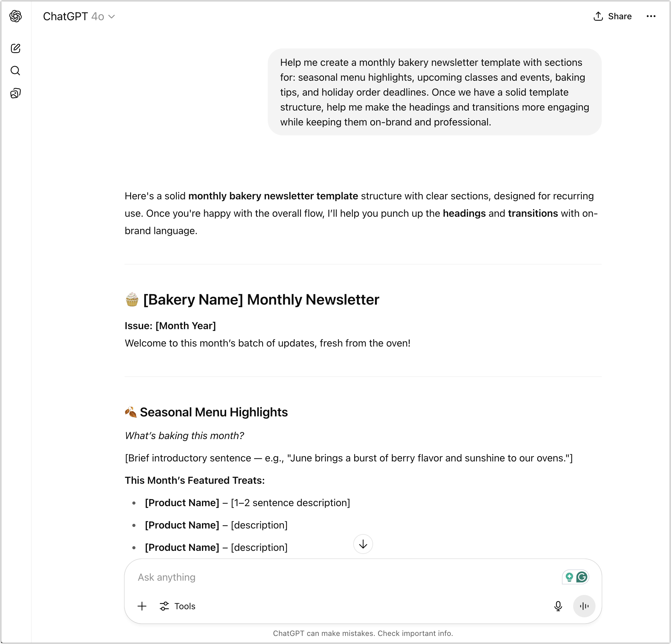Viewport: 671px width, 644px height.
Task: Expand the ChatGPT 4o model selector
Action: coord(79,16)
